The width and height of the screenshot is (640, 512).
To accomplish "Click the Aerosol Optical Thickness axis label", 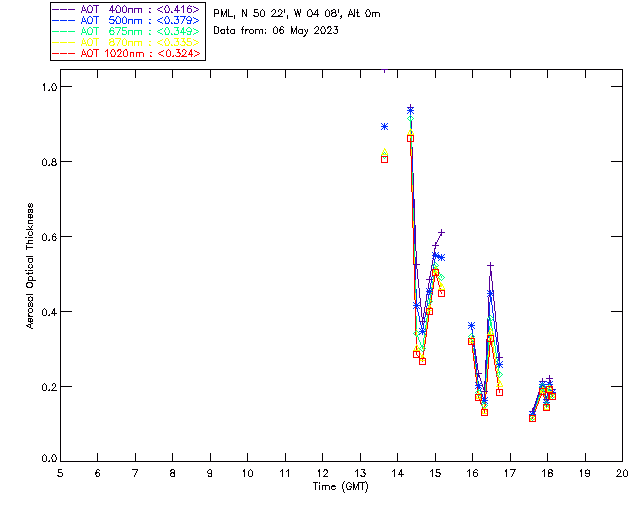I will click(30, 266).
